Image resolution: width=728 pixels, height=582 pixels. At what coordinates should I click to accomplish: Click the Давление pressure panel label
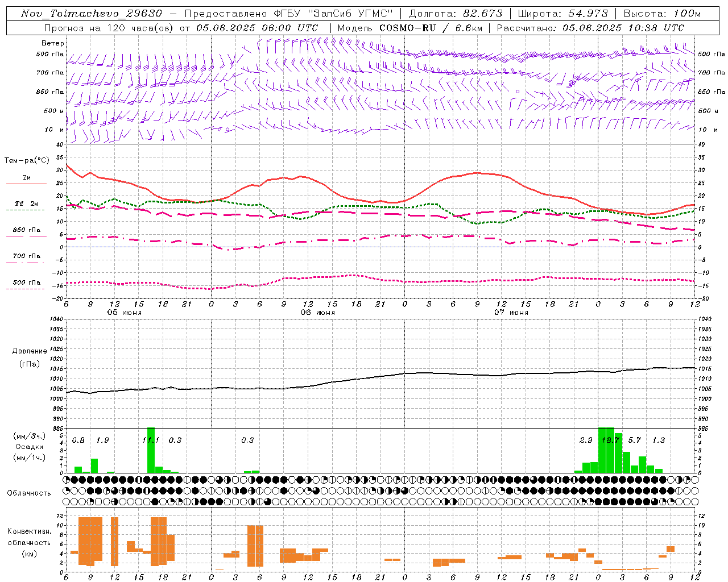tap(29, 351)
